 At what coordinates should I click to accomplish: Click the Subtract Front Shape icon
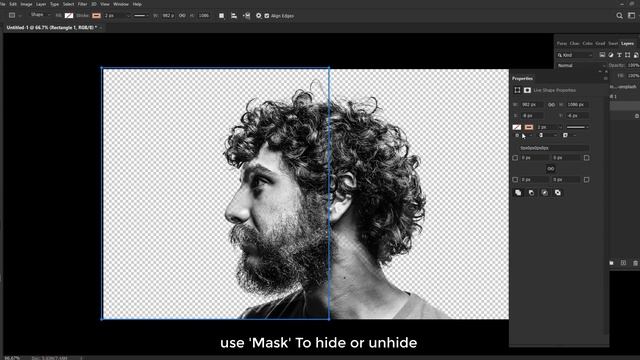[531, 193]
